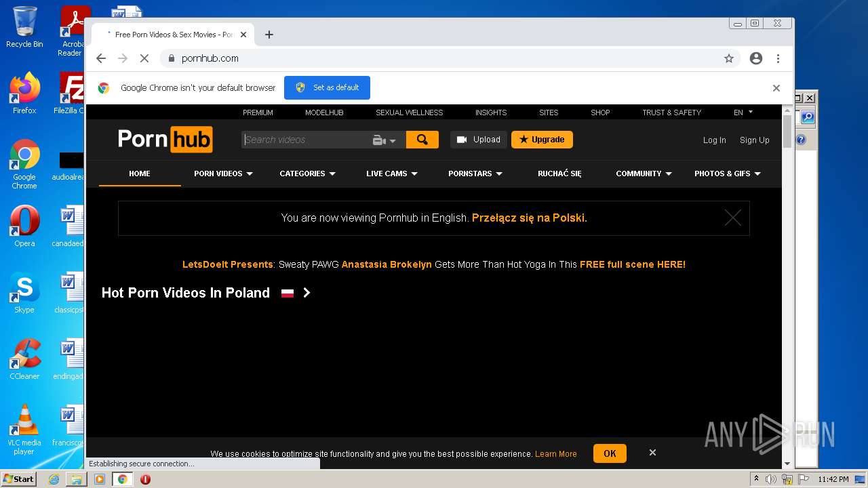This screenshot has height=488, width=868.
Task: Open the SEXUAL WELLNESS top link
Action: coord(410,113)
